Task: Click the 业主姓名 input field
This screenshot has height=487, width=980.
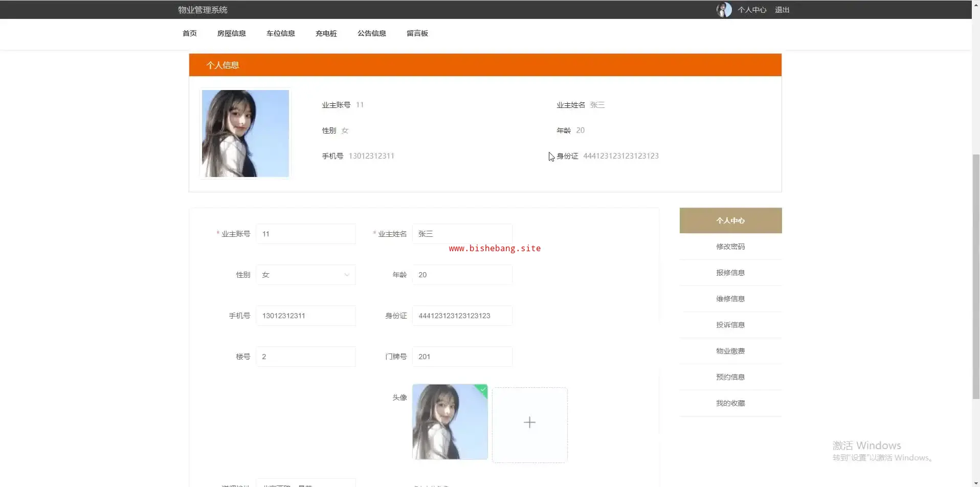Action: coord(462,234)
